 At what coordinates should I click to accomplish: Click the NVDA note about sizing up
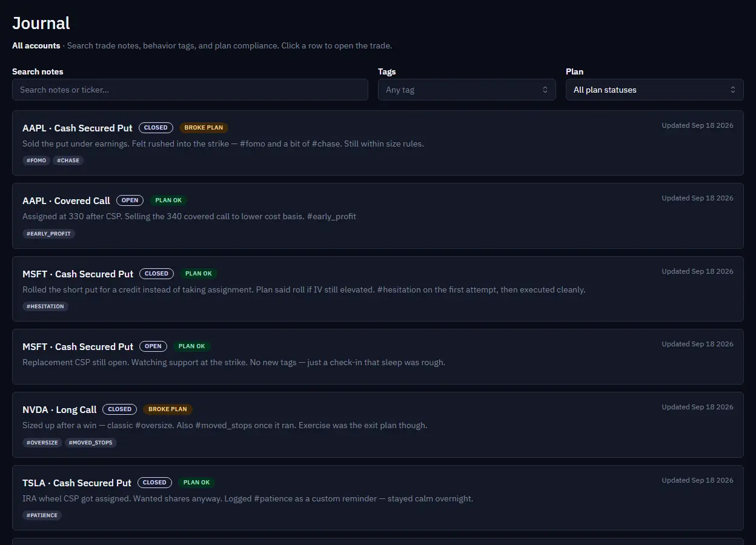click(225, 425)
